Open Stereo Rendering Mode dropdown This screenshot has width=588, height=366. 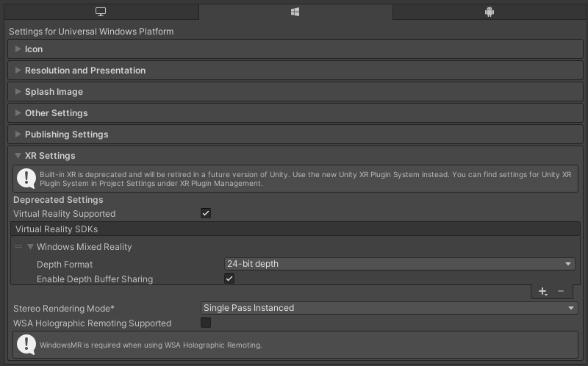coord(390,308)
